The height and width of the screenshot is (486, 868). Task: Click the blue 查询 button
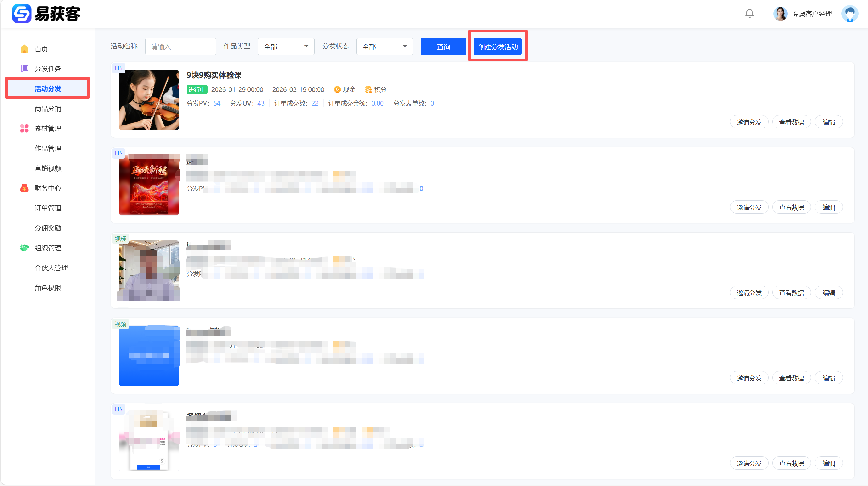coord(443,46)
